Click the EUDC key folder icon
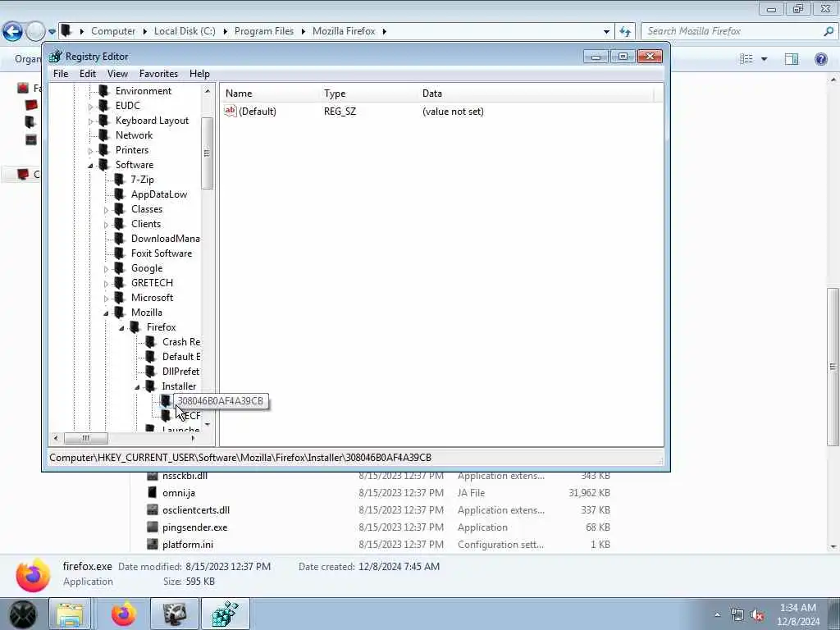This screenshot has width=840, height=630. (x=104, y=106)
